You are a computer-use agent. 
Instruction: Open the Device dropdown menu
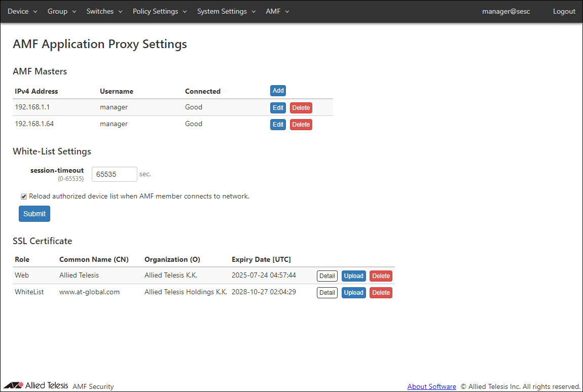22,11
